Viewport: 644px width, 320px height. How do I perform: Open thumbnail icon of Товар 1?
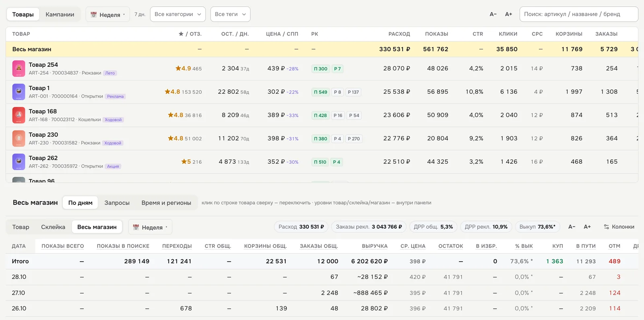[x=19, y=92]
